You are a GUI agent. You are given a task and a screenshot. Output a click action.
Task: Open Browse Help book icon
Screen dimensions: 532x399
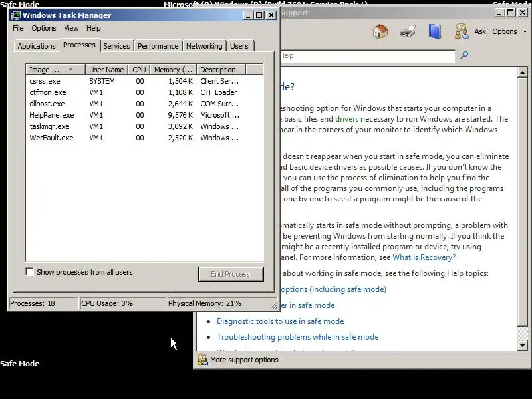[x=435, y=31]
